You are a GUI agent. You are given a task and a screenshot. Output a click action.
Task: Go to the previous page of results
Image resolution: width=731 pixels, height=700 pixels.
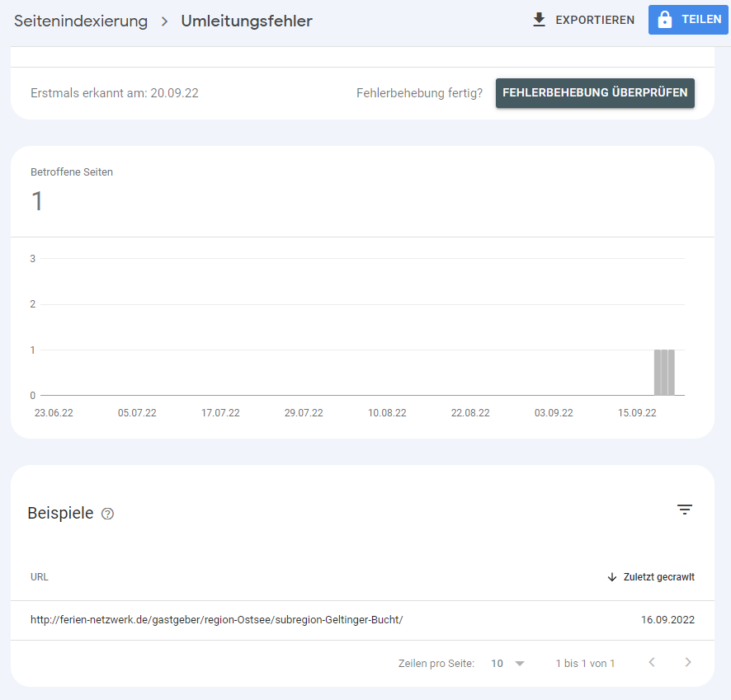652,662
